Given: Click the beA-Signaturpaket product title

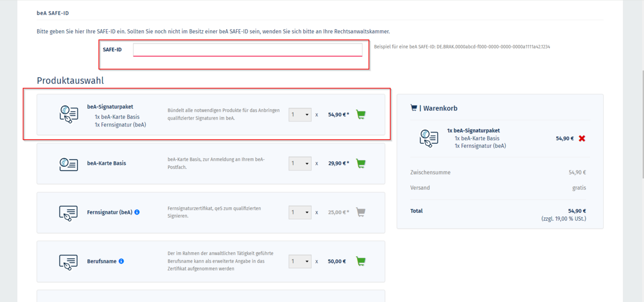Looking at the screenshot, I should point(110,107).
